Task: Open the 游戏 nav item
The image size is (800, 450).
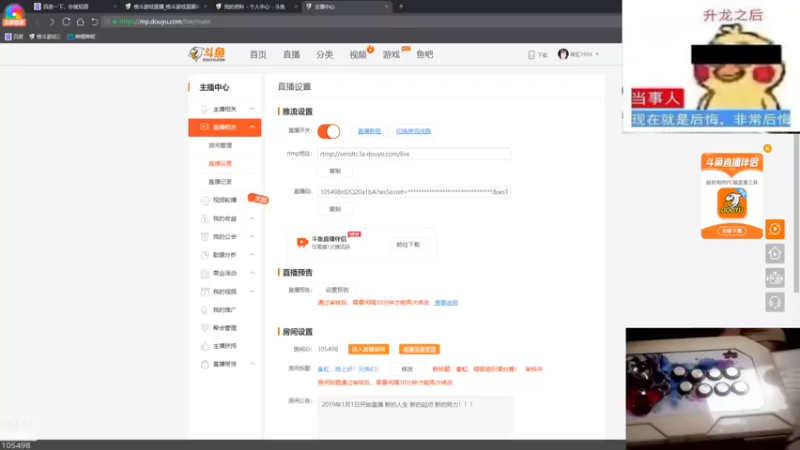Action: click(391, 55)
